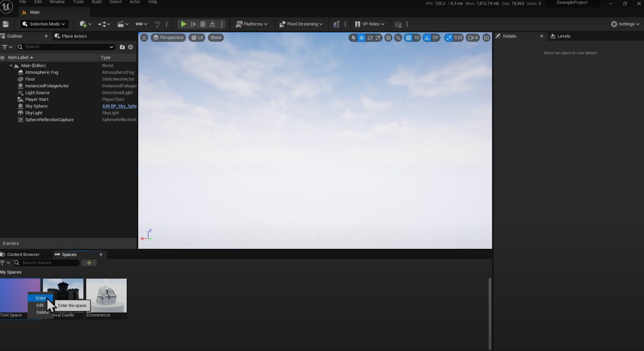Open the Selection Mode dropdown
Viewport: 644px width, 351px height.
pos(44,24)
